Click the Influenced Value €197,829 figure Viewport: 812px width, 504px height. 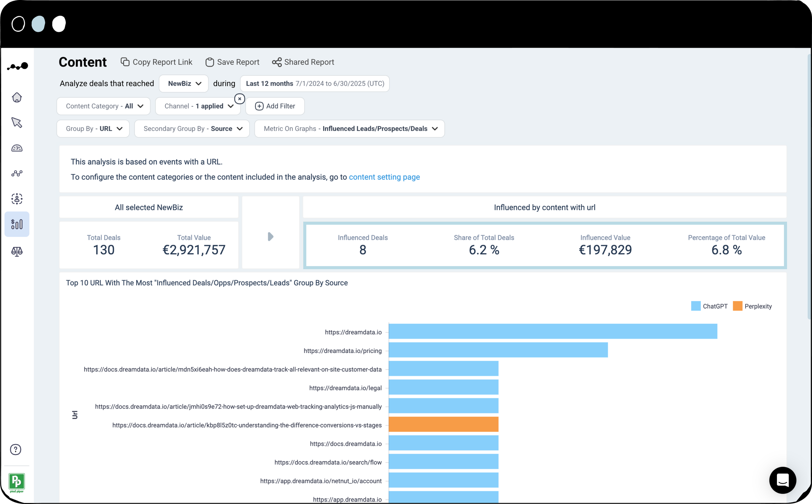(605, 250)
